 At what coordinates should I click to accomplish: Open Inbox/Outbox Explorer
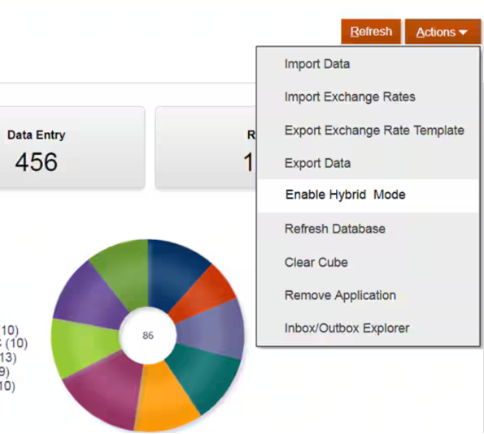(368, 328)
